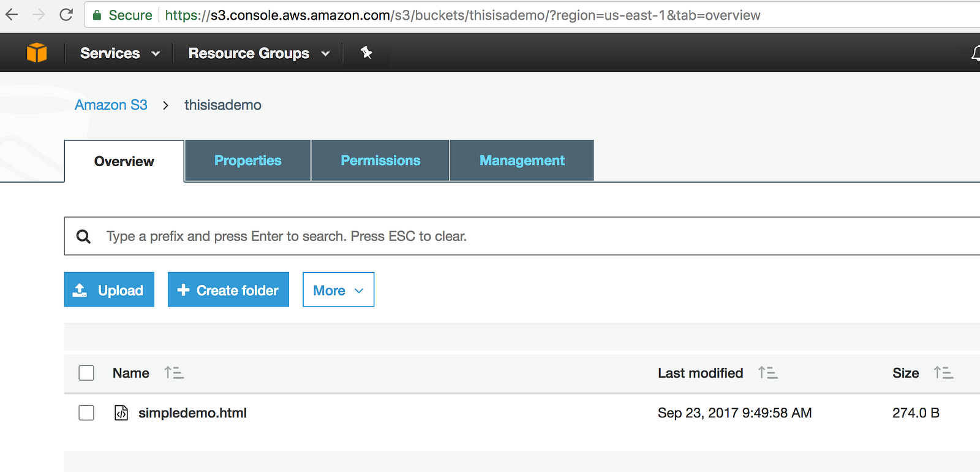Click the browser reload icon

point(66,15)
